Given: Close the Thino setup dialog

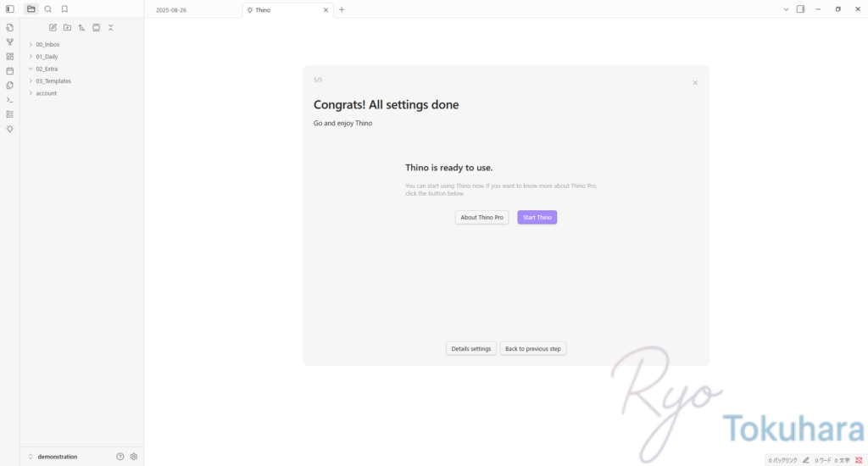Looking at the screenshot, I should [x=695, y=82].
